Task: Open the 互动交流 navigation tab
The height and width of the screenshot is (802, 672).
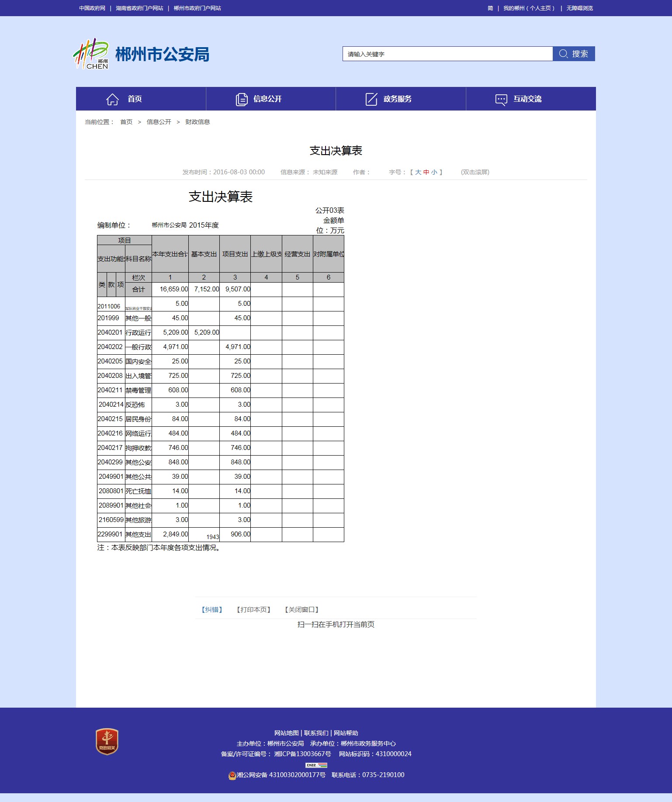Action: [x=531, y=99]
